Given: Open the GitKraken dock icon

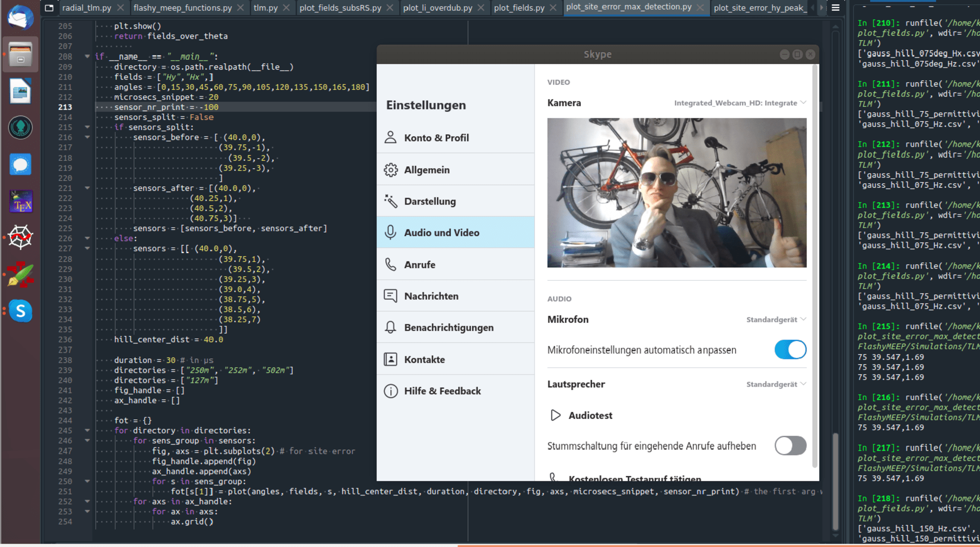Looking at the screenshot, I should click(21, 127).
